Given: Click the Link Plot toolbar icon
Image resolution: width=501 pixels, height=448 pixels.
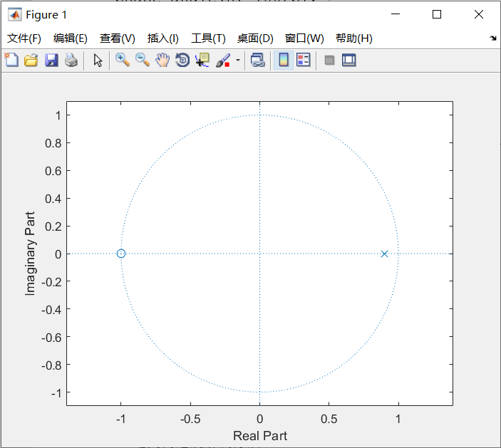Looking at the screenshot, I should 258,60.
